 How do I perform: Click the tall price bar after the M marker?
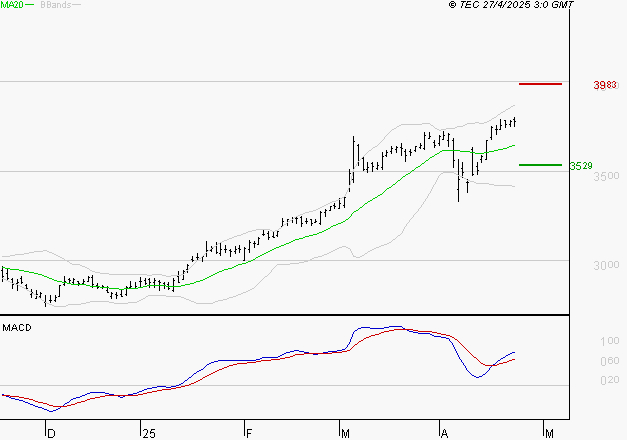click(x=355, y=155)
